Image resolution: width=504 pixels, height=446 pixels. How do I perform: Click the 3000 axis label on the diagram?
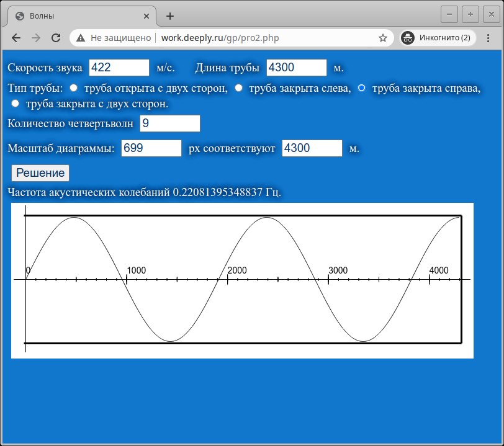[x=338, y=270]
